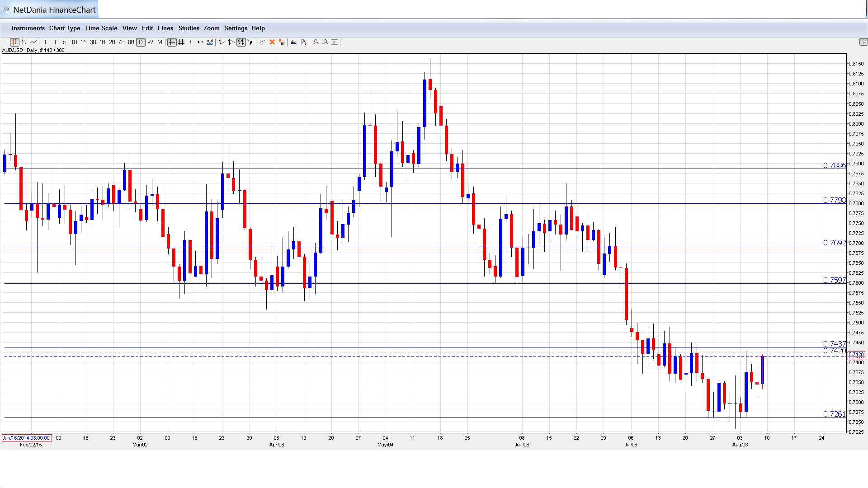Select candlestick chart type icon
The height and width of the screenshot is (488, 868).
click(x=14, y=42)
